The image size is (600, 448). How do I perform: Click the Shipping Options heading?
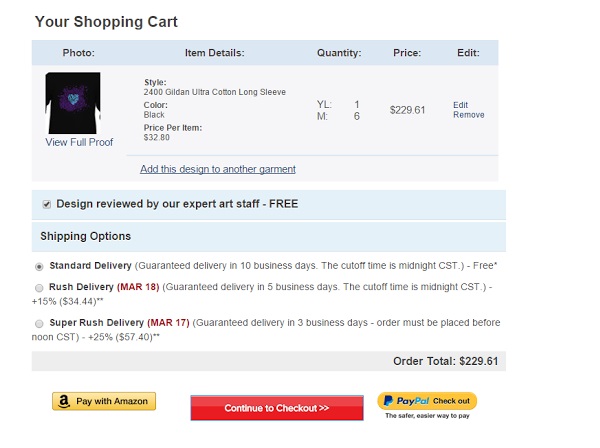(x=85, y=236)
